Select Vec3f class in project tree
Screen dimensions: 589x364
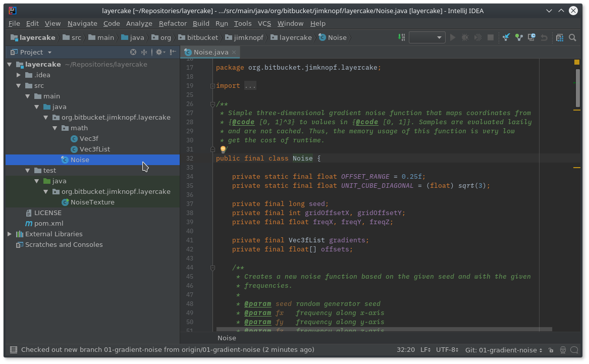point(84,139)
